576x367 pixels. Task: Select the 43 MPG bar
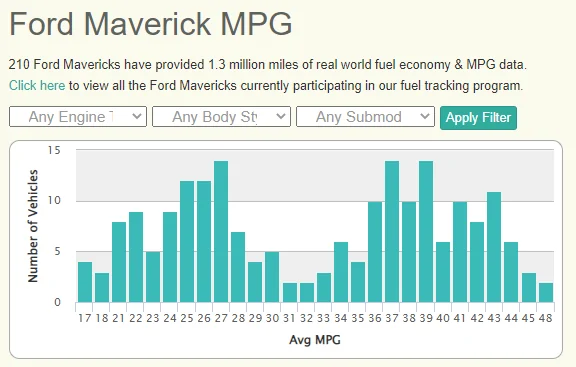[494, 247]
